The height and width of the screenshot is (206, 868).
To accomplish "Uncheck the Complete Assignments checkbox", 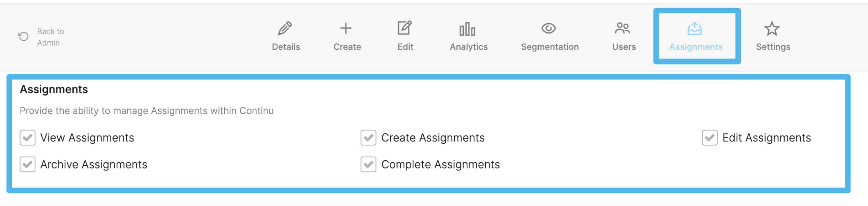I will (368, 164).
